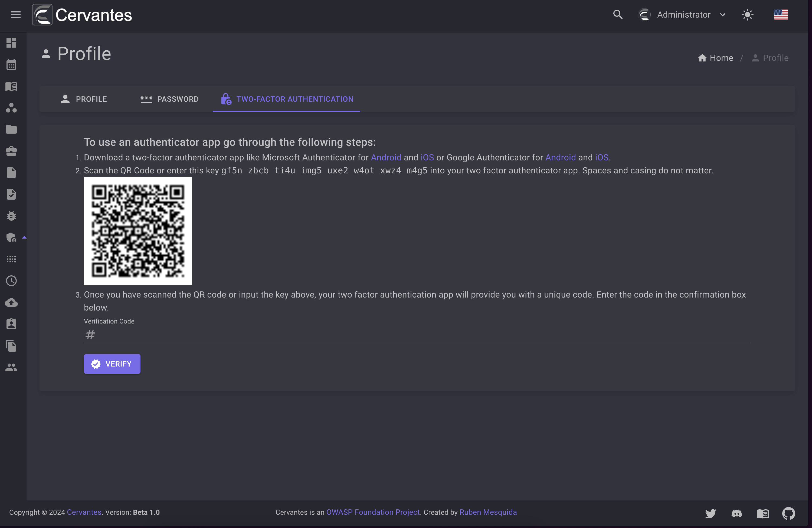Open Discord icon in footer
The image size is (812, 528).
[x=736, y=513]
